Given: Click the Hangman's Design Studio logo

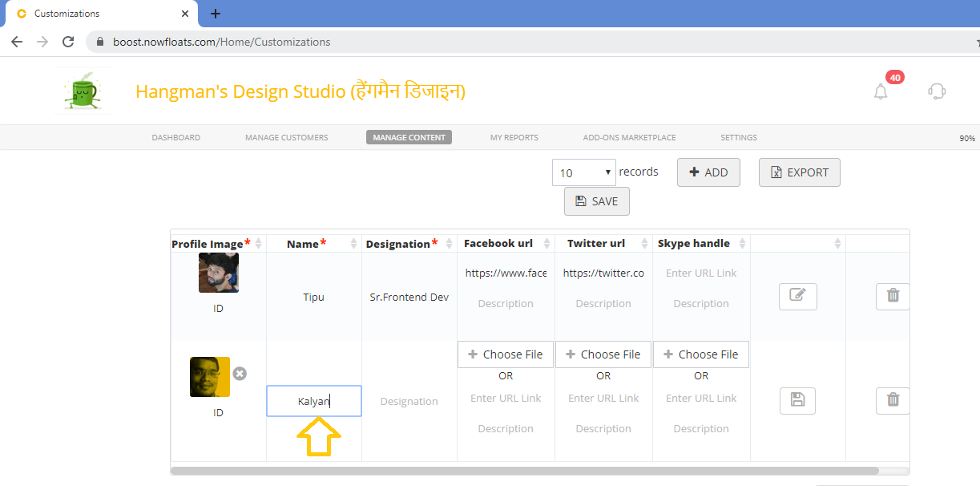Looking at the screenshot, I should click(83, 91).
